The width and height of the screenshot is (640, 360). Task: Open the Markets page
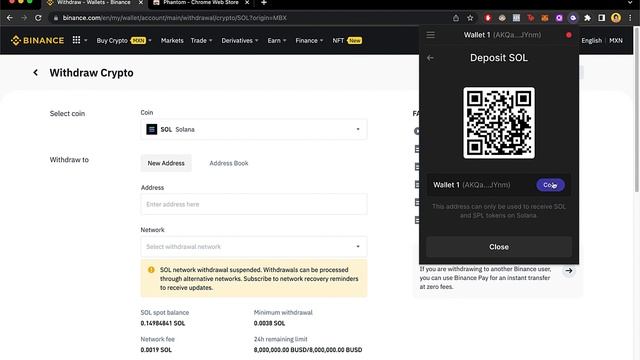pyautogui.click(x=172, y=40)
